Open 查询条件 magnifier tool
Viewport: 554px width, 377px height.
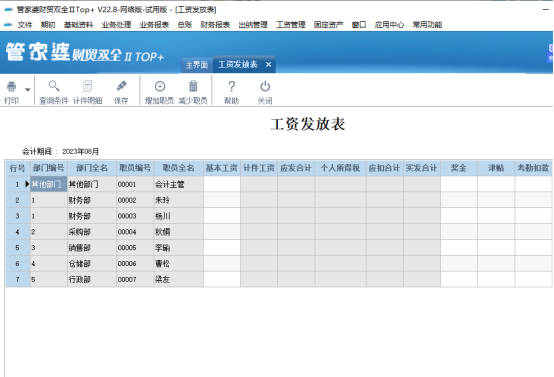click(54, 86)
